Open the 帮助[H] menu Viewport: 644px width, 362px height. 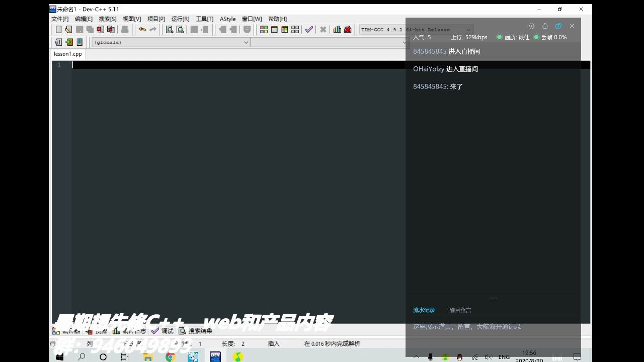pos(277,19)
